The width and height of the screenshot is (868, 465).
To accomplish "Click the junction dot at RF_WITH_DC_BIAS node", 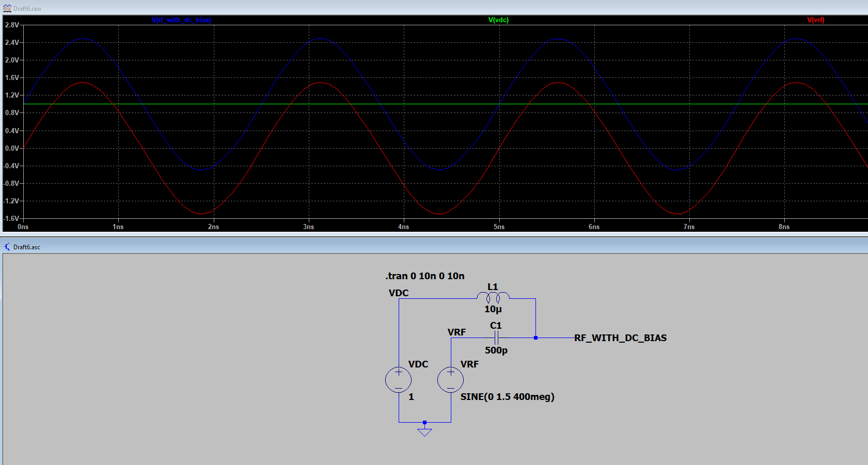I will point(535,338).
